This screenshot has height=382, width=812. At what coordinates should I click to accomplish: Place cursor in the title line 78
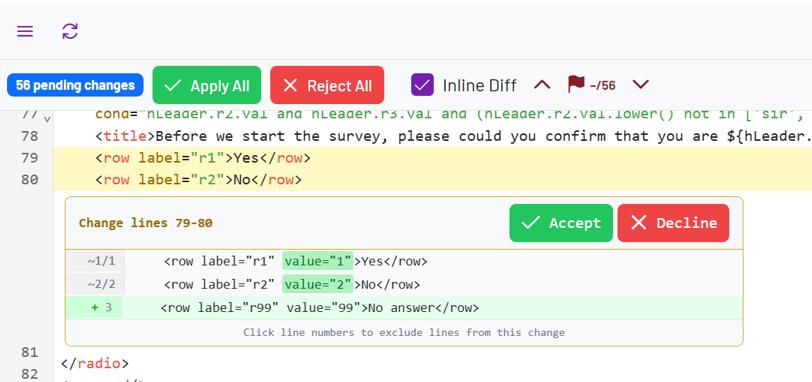(x=432, y=136)
